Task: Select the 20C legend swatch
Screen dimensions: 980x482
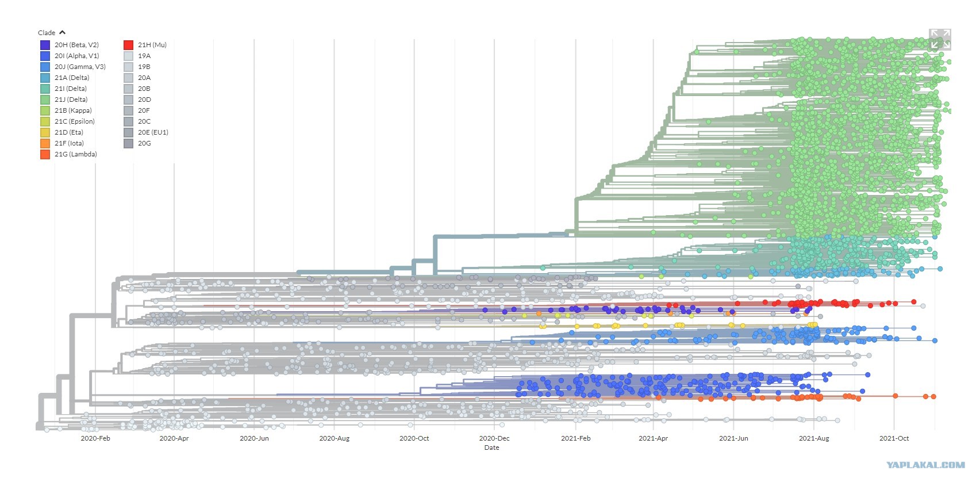Action: coord(128,121)
